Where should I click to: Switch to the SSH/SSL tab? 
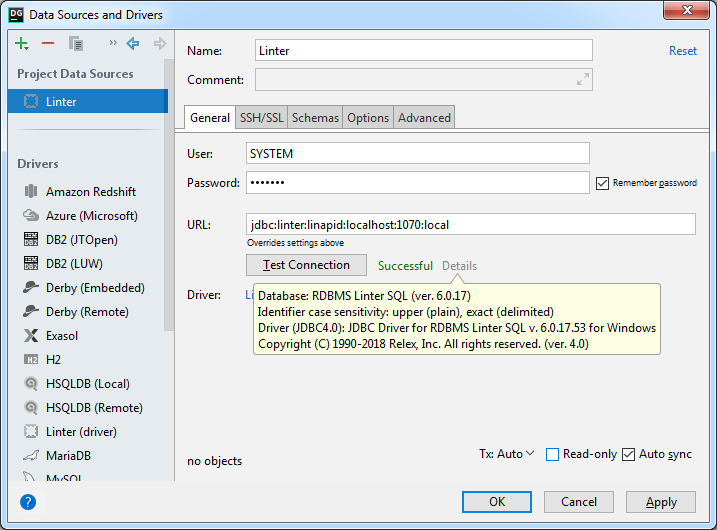point(261,118)
